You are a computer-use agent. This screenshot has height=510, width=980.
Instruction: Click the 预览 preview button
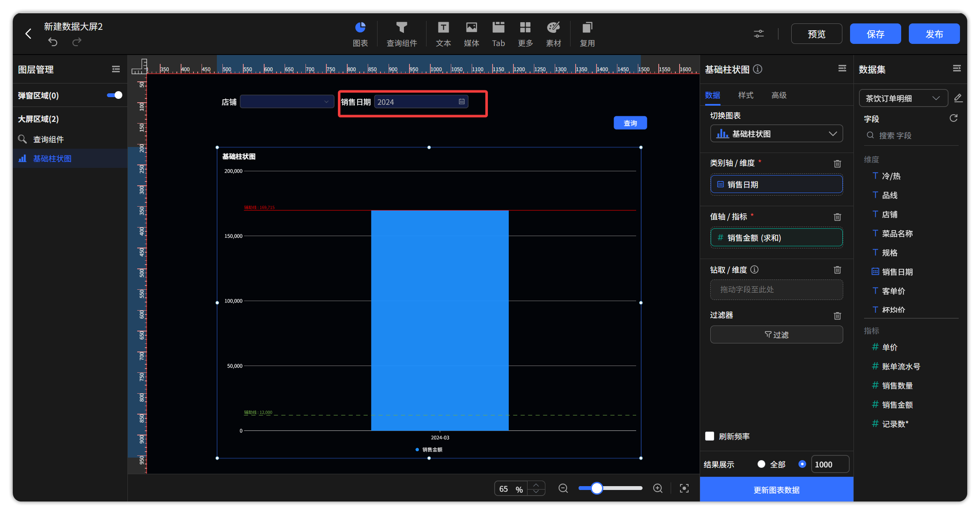pyautogui.click(x=816, y=34)
